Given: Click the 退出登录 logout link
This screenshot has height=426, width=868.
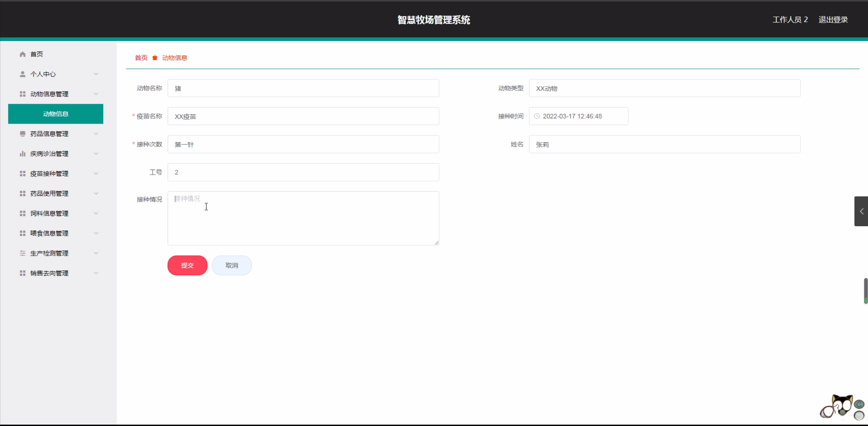Looking at the screenshot, I should pos(833,20).
